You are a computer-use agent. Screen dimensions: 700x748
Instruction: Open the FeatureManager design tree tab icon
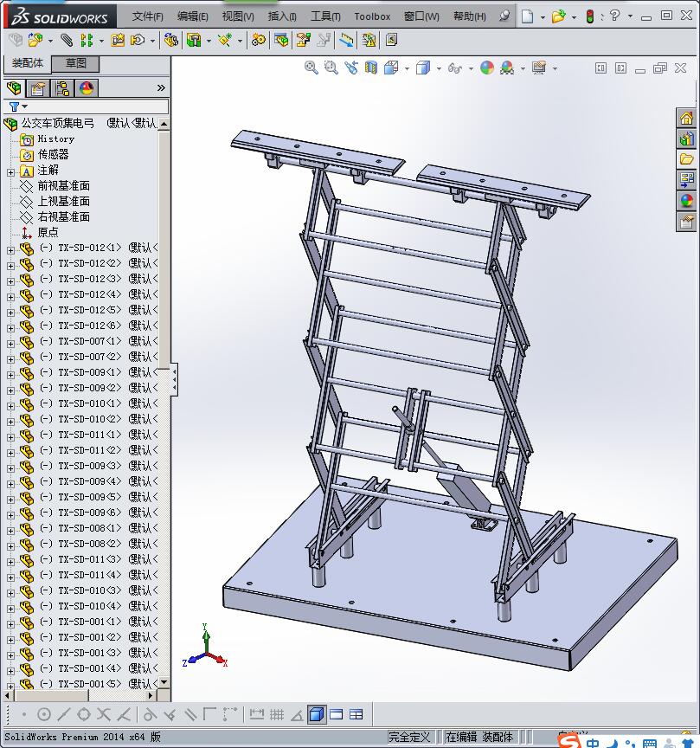click(x=15, y=88)
